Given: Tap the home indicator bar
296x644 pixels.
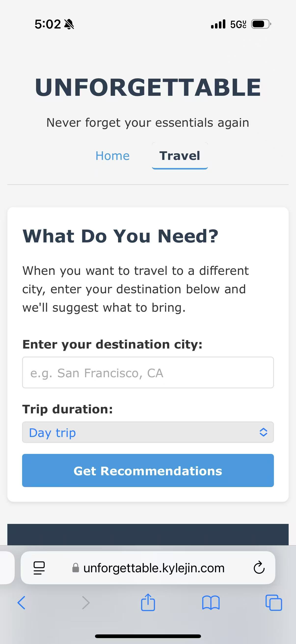Looking at the screenshot, I should coord(148,636).
